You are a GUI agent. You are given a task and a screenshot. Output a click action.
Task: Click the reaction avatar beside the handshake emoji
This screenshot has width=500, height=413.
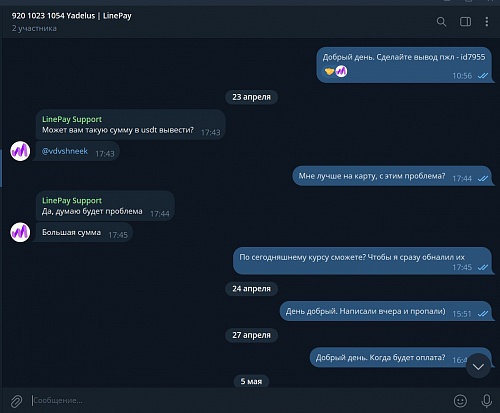coord(341,71)
